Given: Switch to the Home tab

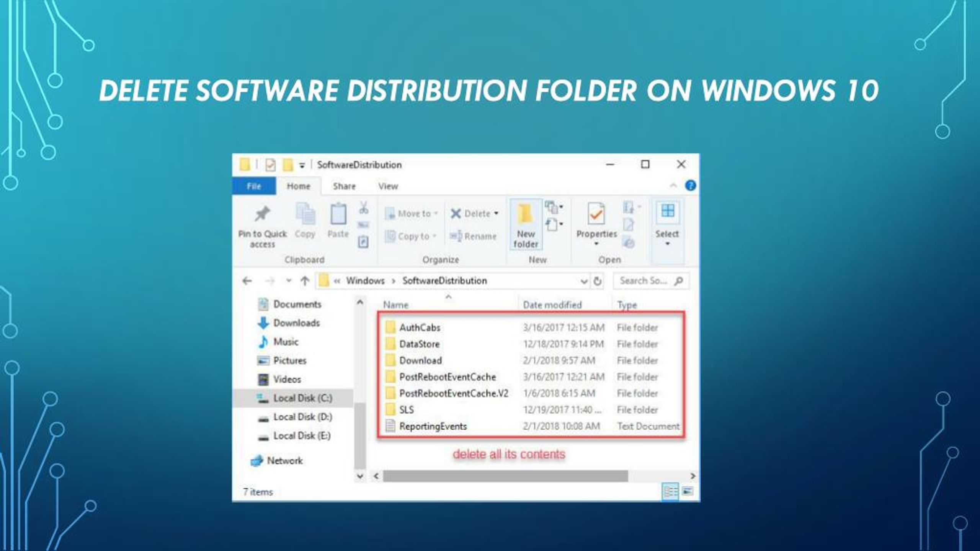Looking at the screenshot, I should pyautogui.click(x=299, y=186).
